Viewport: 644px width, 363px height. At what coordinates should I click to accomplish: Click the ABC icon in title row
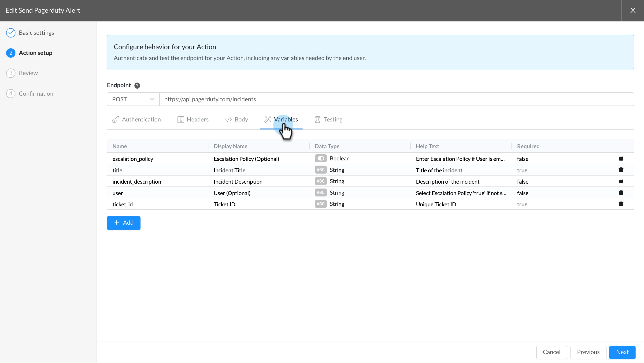coord(321,170)
